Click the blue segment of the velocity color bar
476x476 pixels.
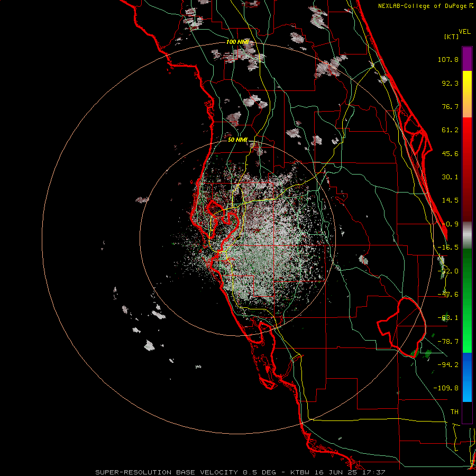[x=467, y=377]
